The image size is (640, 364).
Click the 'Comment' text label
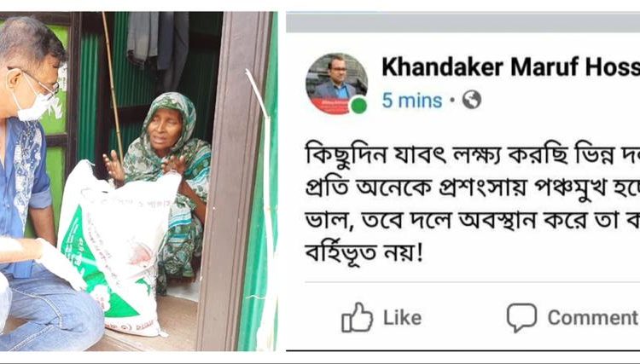point(593,318)
